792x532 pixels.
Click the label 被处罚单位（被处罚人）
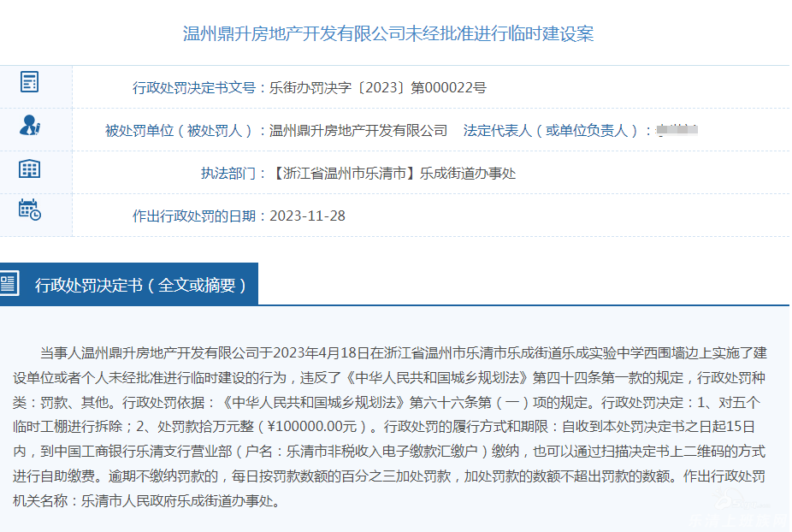pyautogui.click(x=178, y=131)
